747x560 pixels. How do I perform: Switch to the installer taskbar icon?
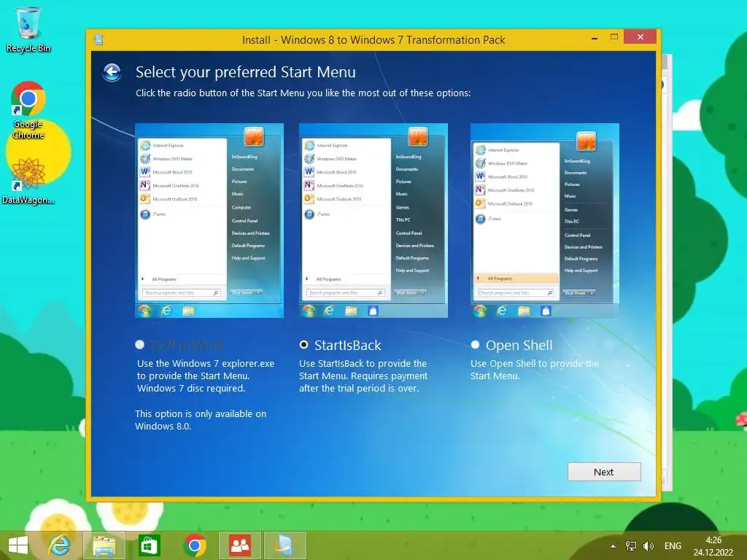[x=285, y=545]
